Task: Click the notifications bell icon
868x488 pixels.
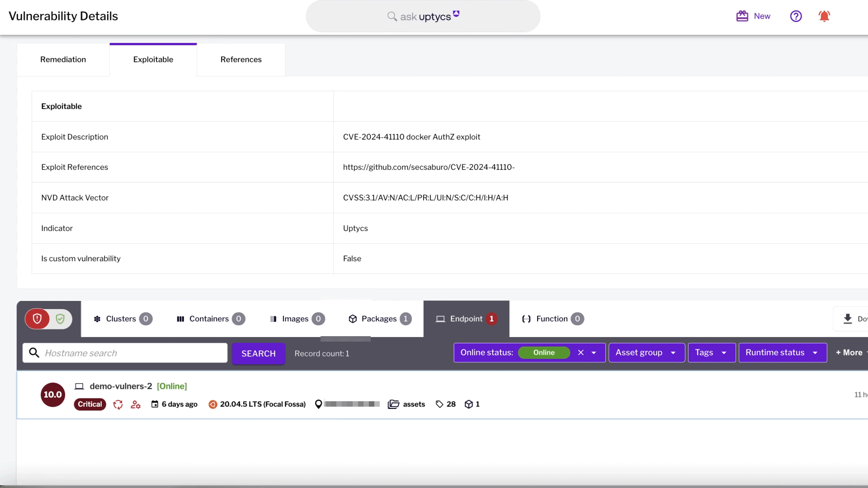Action: [826, 16]
